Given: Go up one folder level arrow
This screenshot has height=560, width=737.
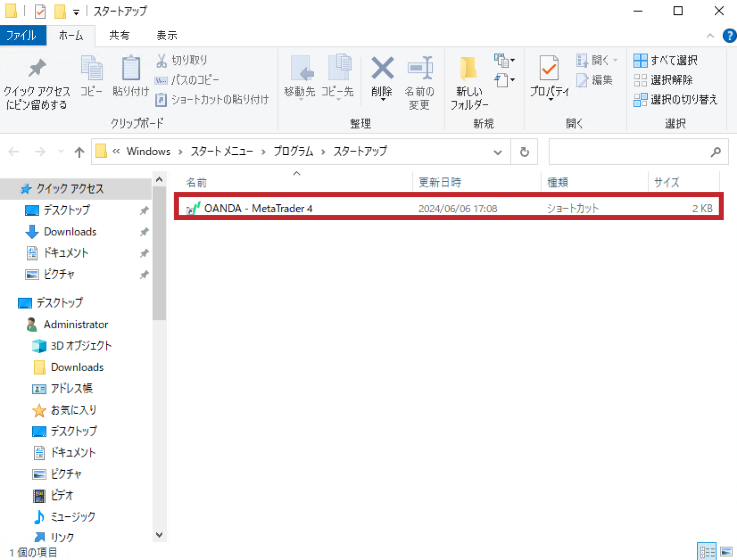Looking at the screenshot, I should pyautogui.click(x=79, y=152).
